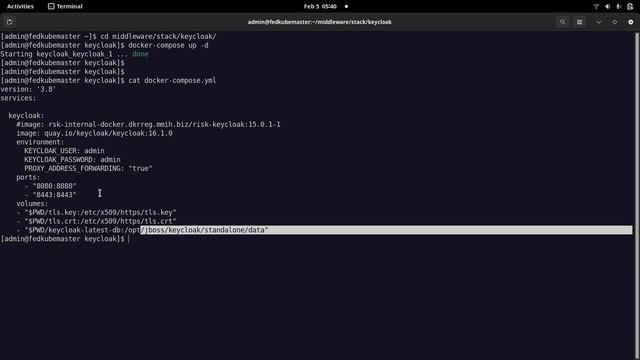The width and height of the screenshot is (640, 360).
Task: Click the "KEYCLOAK_USER: admin" line
Action: (64, 151)
